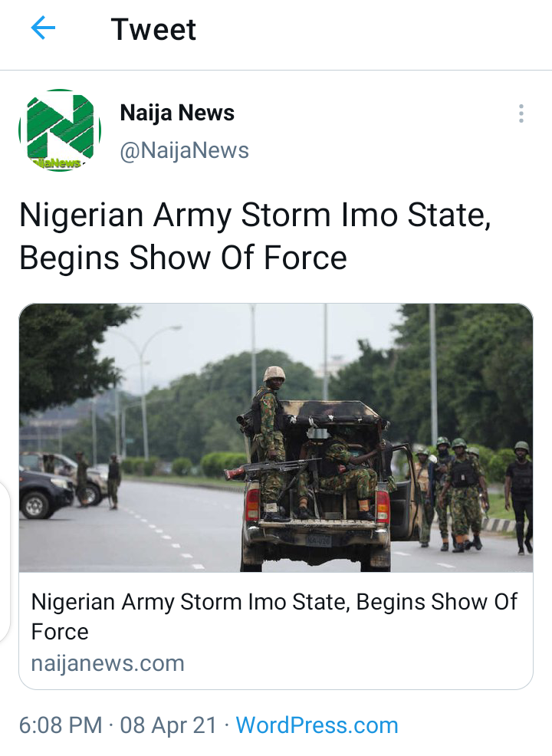Open Naija News profile avatar
This screenshot has width=552, height=756.
60,130
